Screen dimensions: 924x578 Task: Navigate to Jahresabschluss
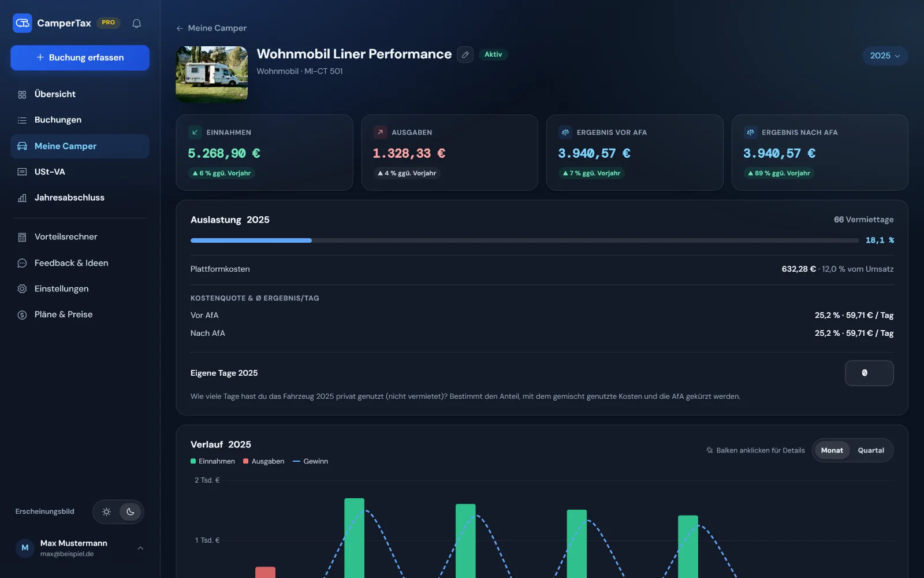click(80, 198)
